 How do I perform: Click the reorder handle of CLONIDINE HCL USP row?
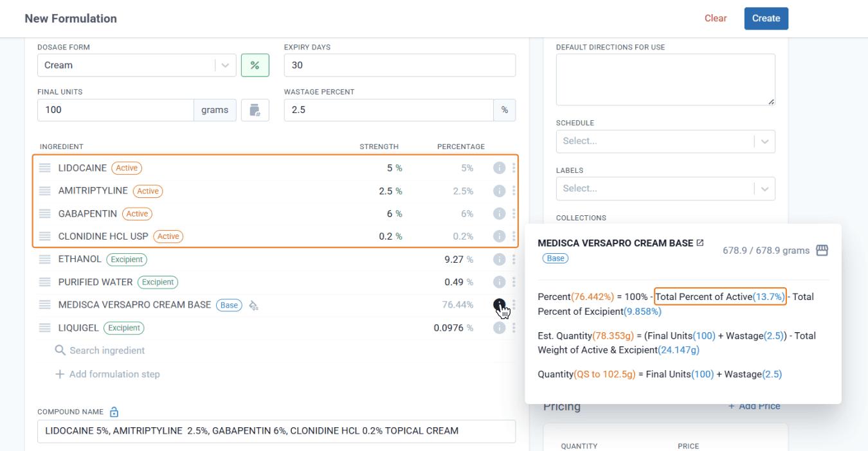(44, 236)
